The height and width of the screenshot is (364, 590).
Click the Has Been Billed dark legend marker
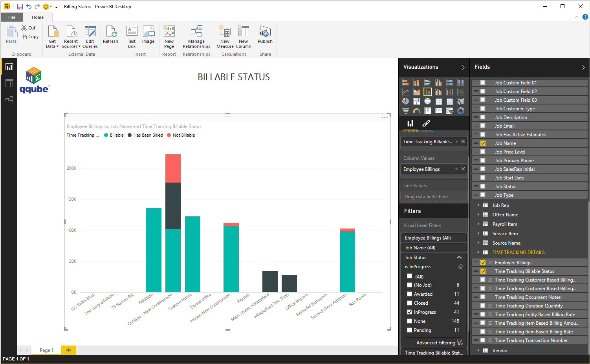tap(130, 135)
